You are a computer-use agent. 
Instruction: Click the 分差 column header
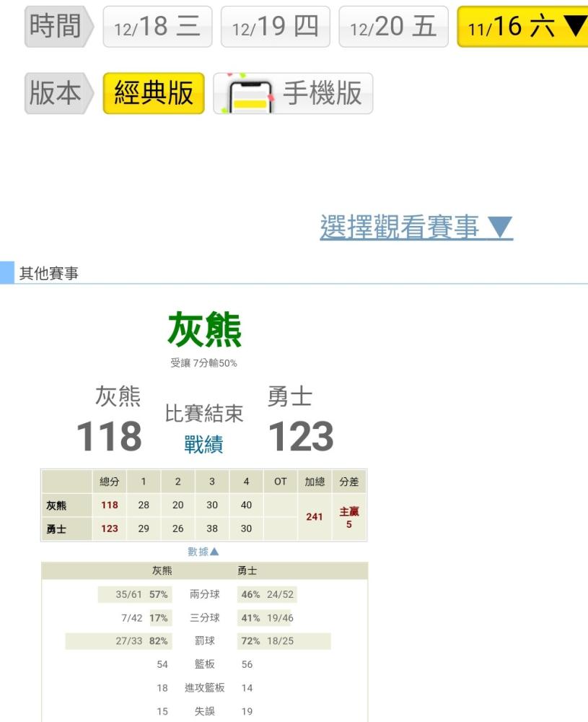348,482
